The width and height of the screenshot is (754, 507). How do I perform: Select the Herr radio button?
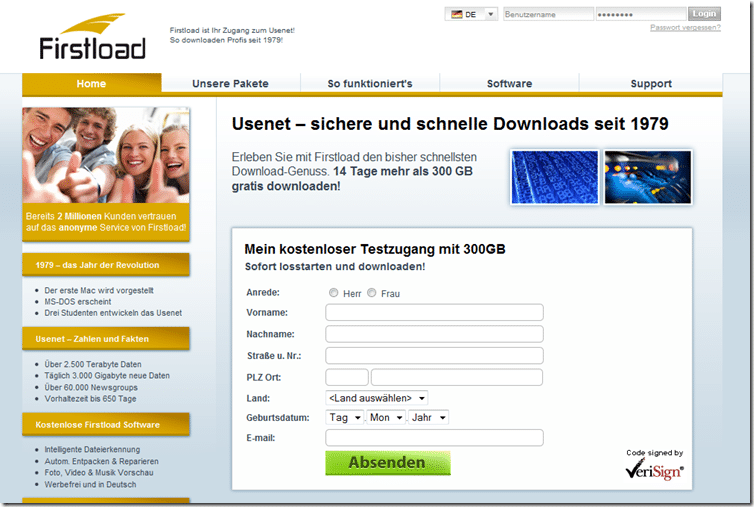point(333,292)
